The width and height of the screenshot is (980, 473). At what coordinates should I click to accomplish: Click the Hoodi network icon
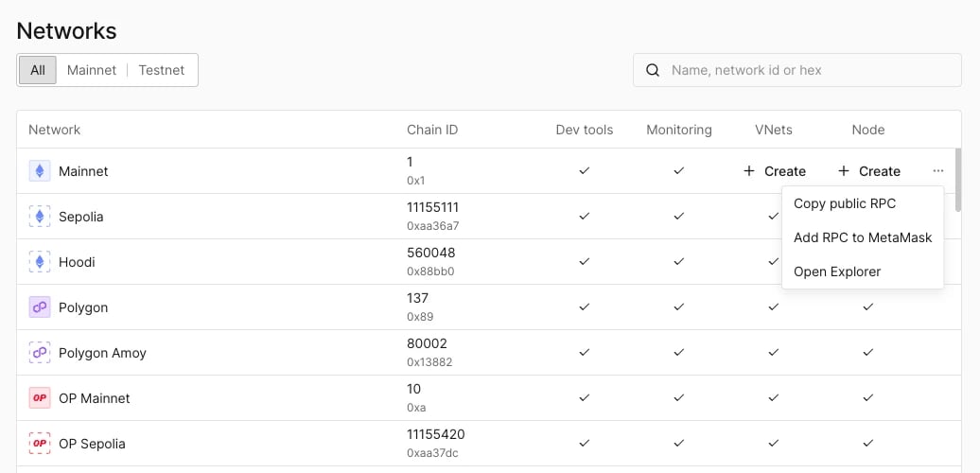click(x=40, y=262)
